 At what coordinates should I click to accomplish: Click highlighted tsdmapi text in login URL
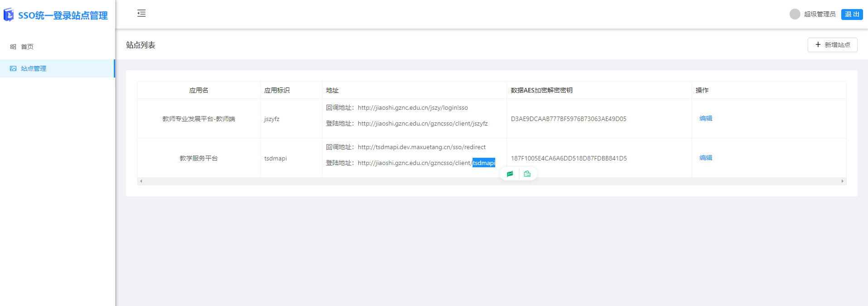click(484, 163)
